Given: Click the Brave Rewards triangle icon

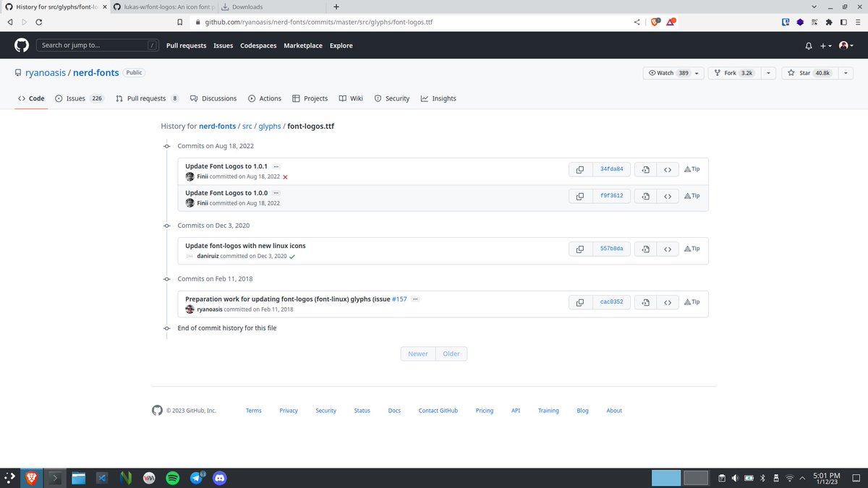Looking at the screenshot, I should click(671, 22).
